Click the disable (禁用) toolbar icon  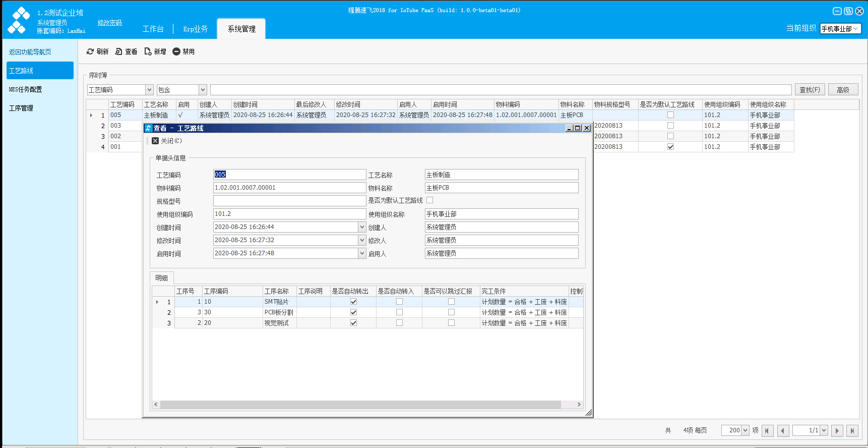point(176,51)
